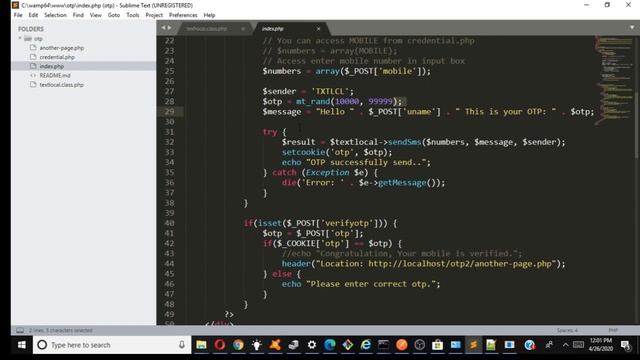Change syntax via PHP status entry
The width and height of the screenshot is (640, 360).
coord(613,330)
